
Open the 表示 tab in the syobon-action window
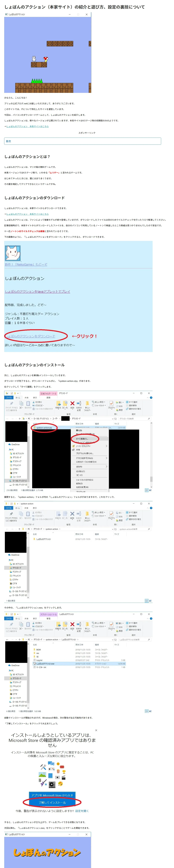[35, 508]
